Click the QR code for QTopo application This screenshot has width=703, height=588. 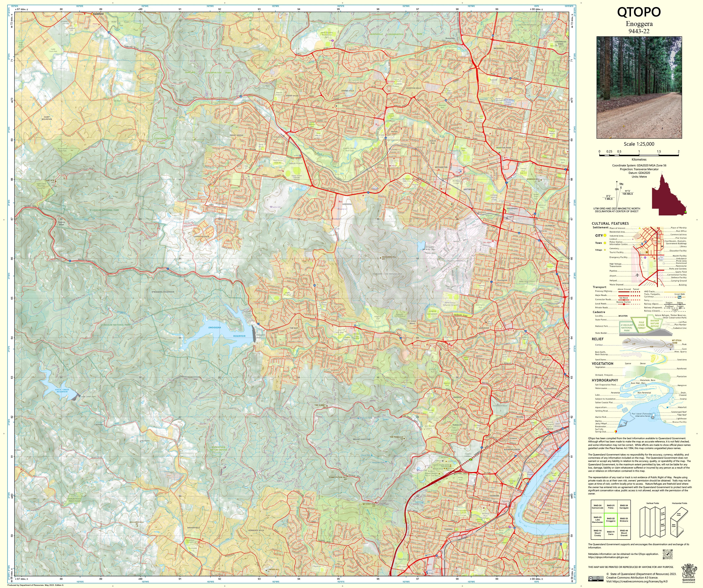point(667,554)
